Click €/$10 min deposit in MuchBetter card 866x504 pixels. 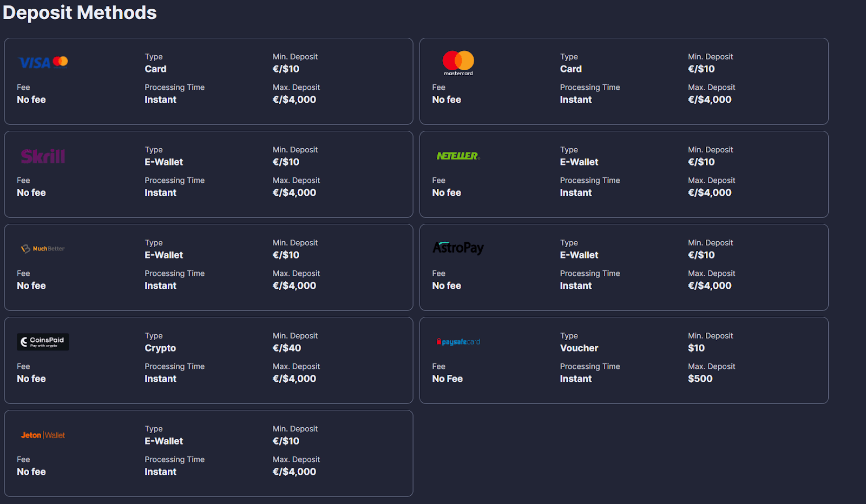(286, 255)
